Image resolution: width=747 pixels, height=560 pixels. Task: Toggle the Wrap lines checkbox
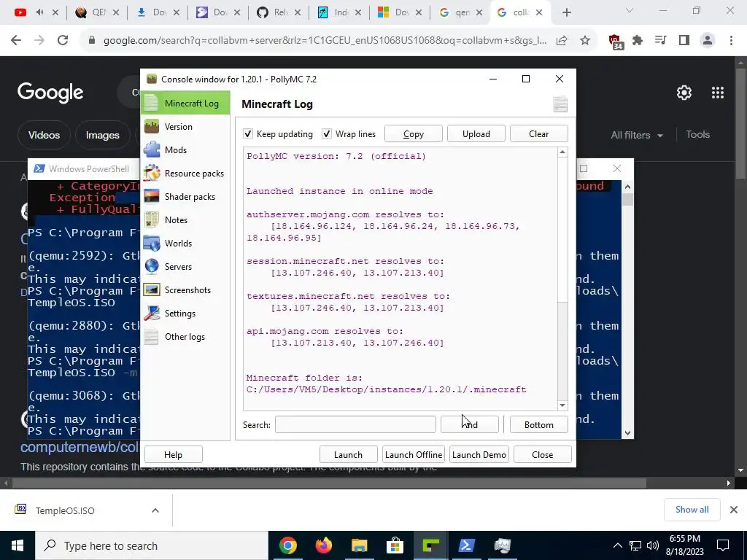pos(327,134)
